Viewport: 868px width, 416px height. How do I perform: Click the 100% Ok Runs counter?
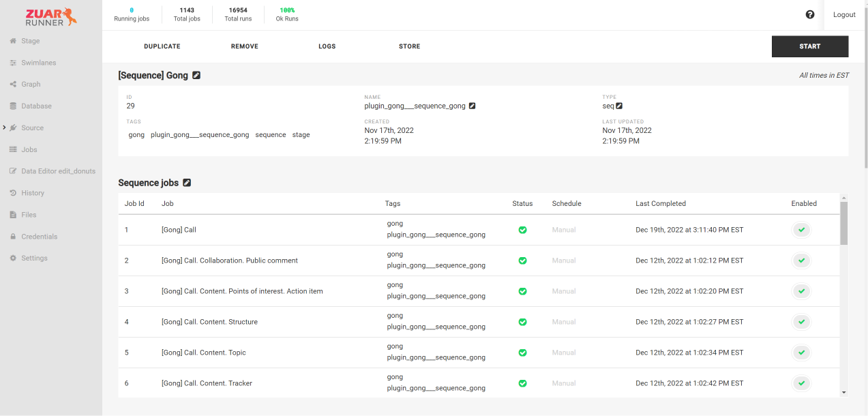coord(287,14)
